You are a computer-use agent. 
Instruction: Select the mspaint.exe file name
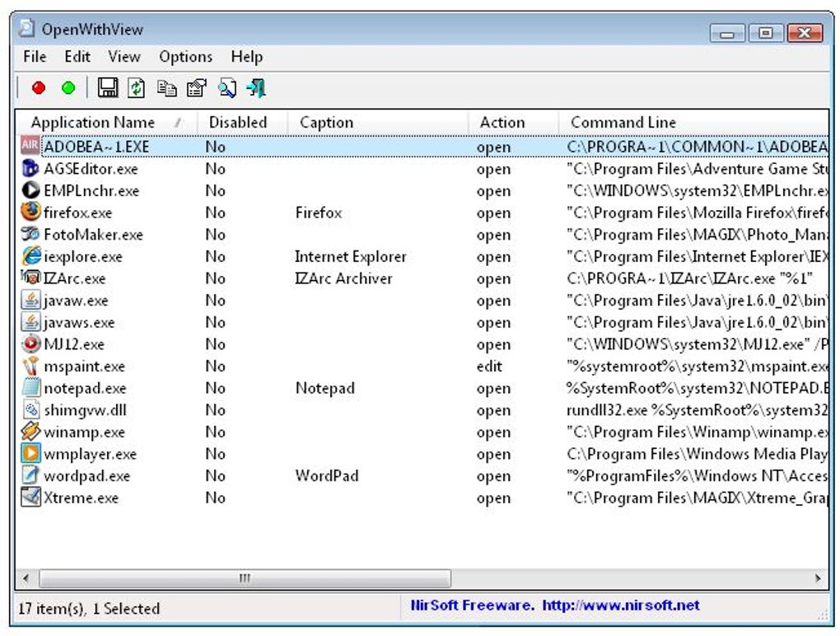84,367
